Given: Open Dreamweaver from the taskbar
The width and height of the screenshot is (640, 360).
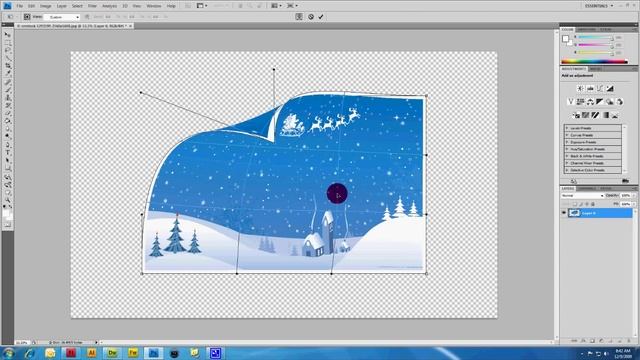Looking at the screenshot, I should [112, 353].
